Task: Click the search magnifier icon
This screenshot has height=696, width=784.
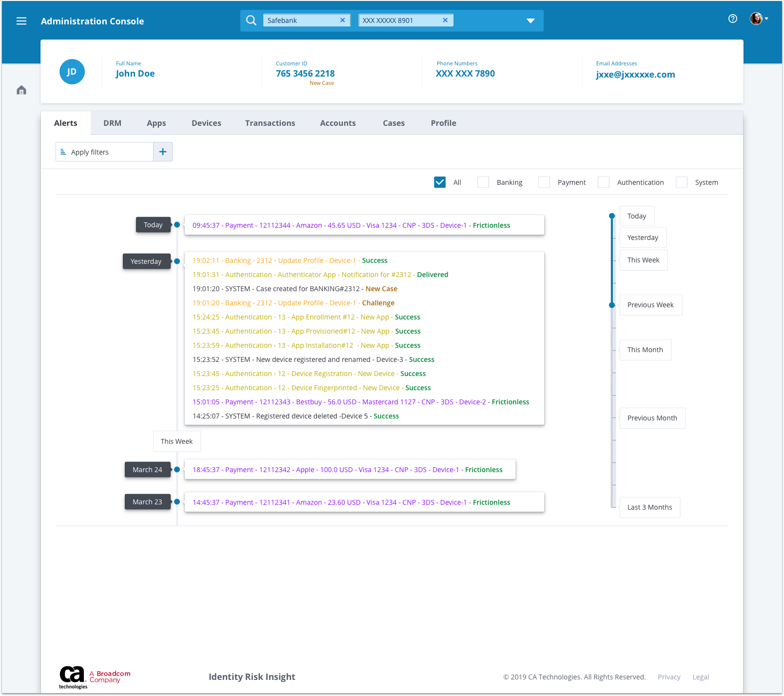Action: click(x=251, y=20)
